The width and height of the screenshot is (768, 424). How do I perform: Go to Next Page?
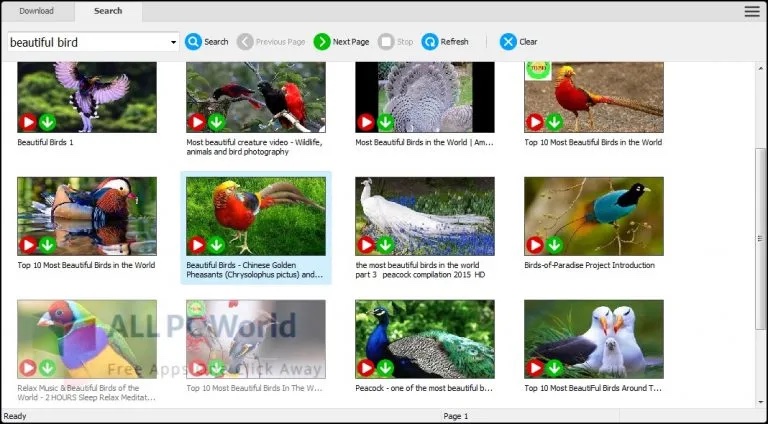(341, 42)
